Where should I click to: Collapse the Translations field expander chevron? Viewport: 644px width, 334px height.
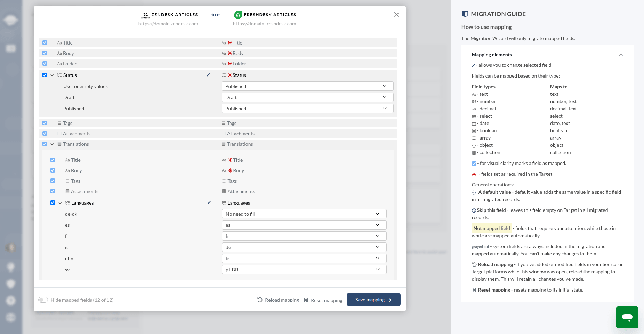(x=52, y=144)
